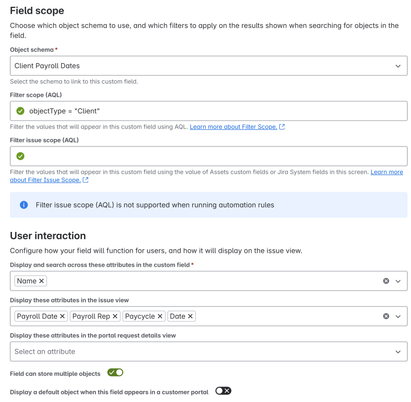The width and height of the screenshot is (411, 402).
Task: Open the portal request details attribute dropdown
Action: pyautogui.click(x=209, y=351)
